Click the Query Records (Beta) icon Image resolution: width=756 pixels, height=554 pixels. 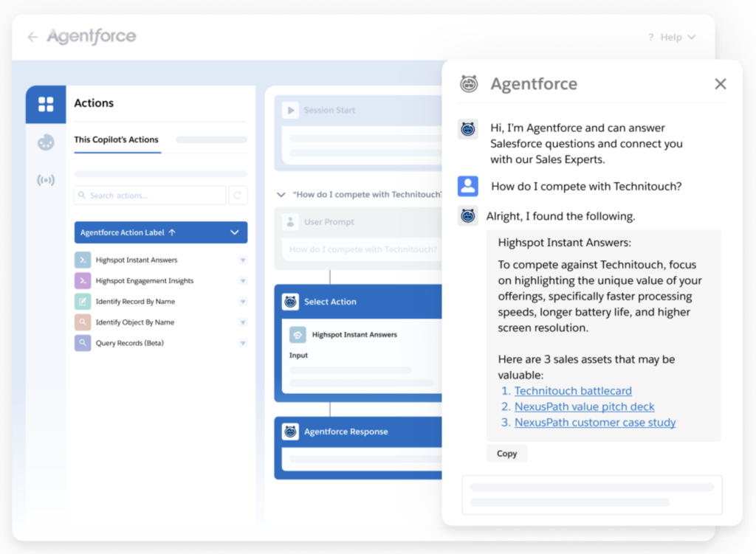pos(83,343)
